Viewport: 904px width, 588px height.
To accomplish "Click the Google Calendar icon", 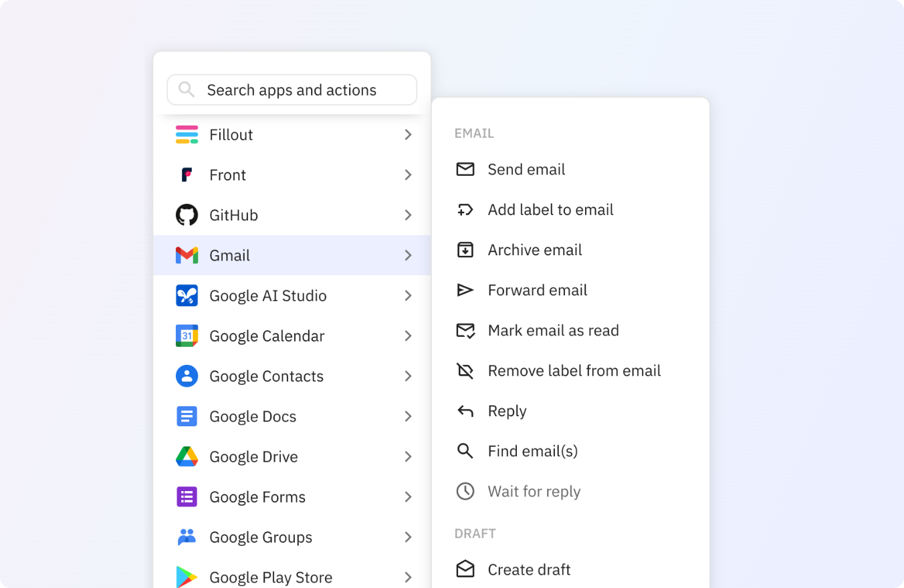I will 187,335.
